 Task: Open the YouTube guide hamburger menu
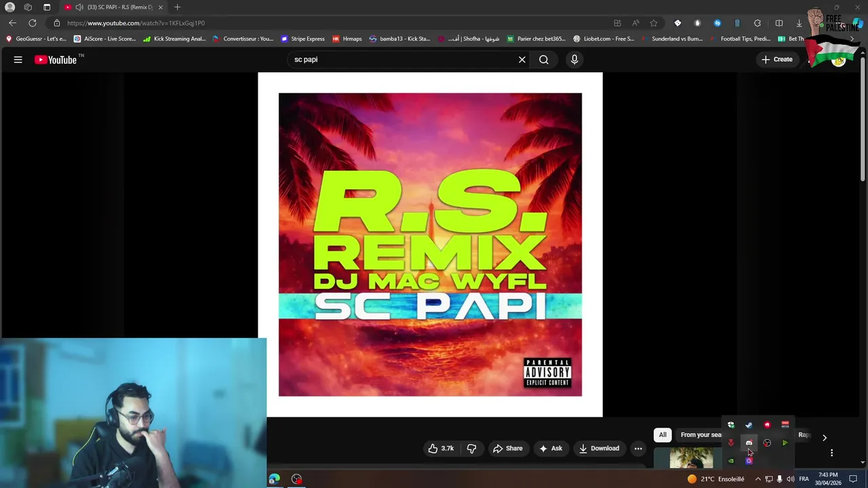point(18,60)
